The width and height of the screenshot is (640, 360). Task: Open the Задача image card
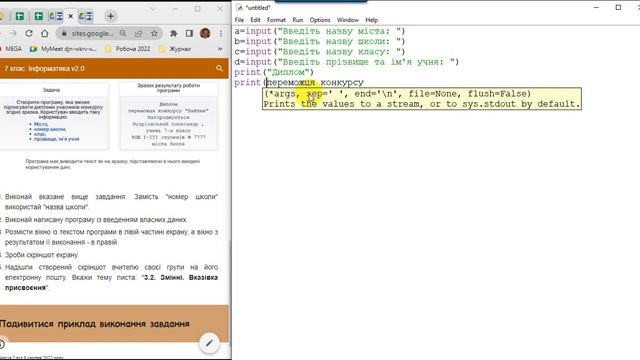pyautogui.click(x=54, y=116)
